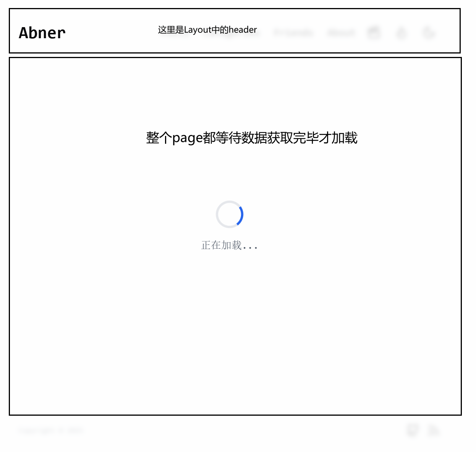Click first faded header icon after About
Viewport: 476px width, 452px height.
click(x=374, y=33)
